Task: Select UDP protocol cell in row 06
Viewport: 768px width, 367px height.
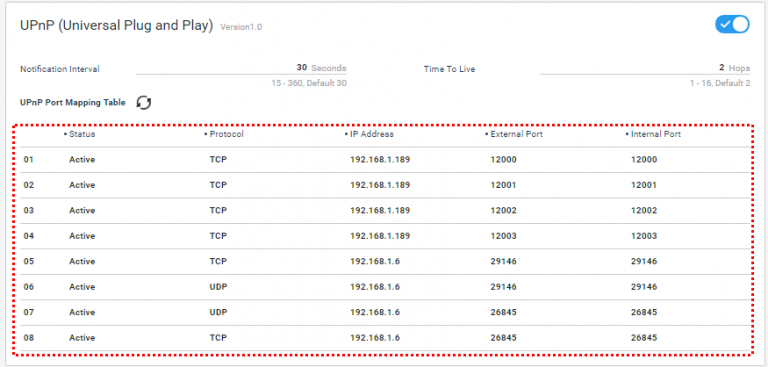Action: point(218,287)
